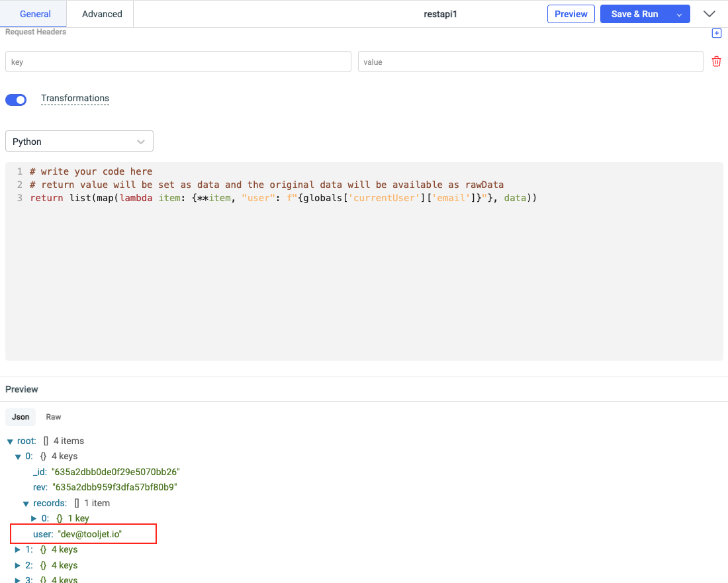Open the Save & Run dropdown arrow

pos(678,15)
